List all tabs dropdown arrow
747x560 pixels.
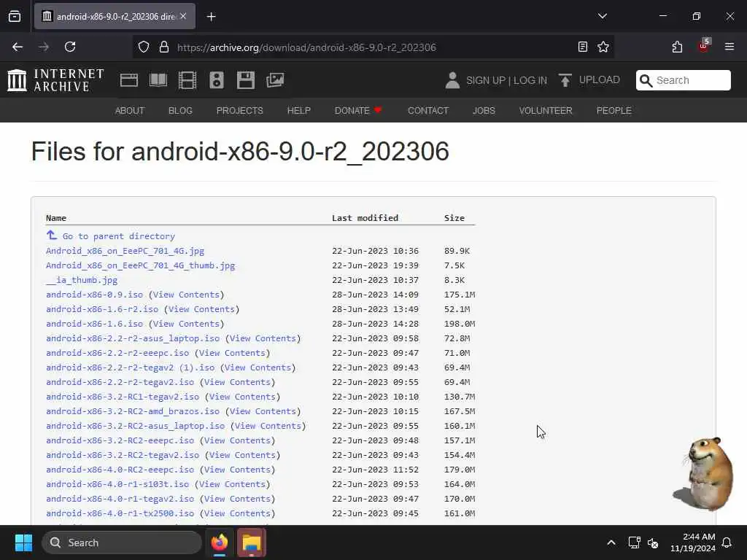pyautogui.click(x=602, y=16)
